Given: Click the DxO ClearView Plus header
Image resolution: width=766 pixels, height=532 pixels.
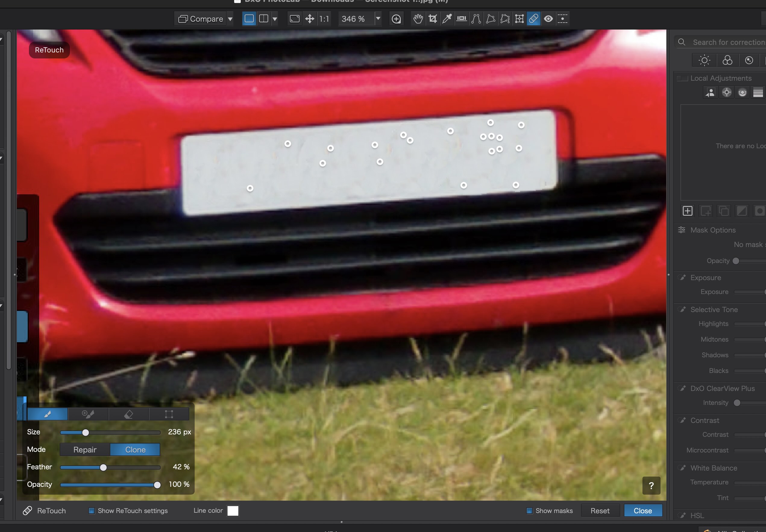Looking at the screenshot, I should [722, 389].
